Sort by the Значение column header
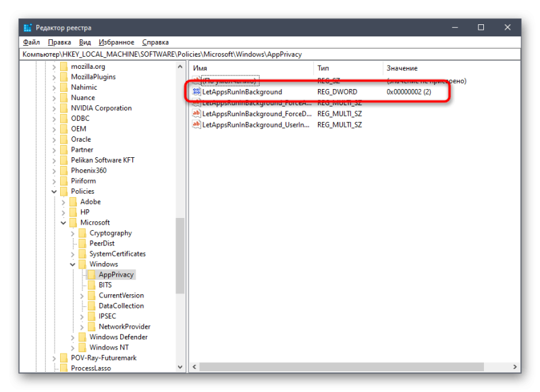The image size is (540, 392). (x=451, y=68)
